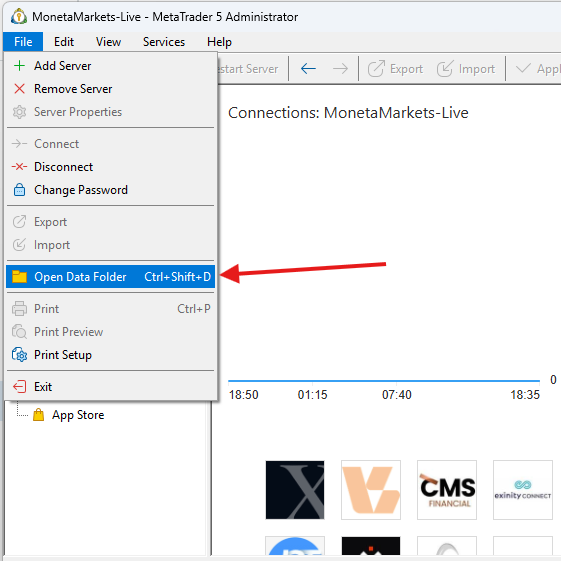
Task: Click Connect in the File menu
Action: tap(110, 144)
